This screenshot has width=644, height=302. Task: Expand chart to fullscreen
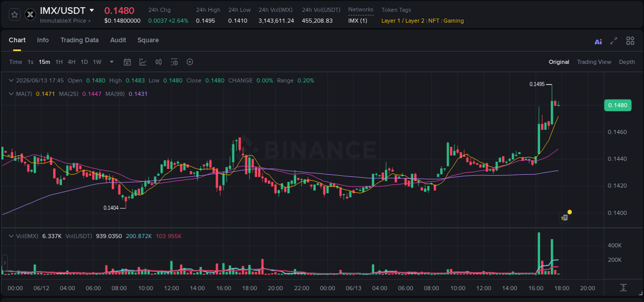pyautogui.click(x=614, y=41)
